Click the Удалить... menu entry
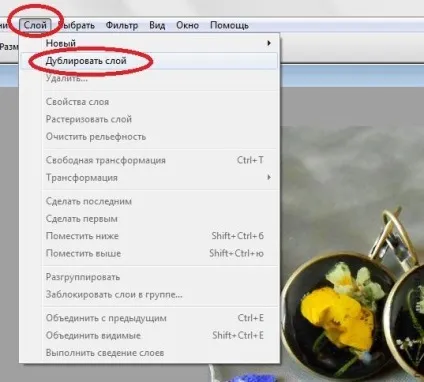Viewport: 424px width, 382px height. [x=149, y=78]
